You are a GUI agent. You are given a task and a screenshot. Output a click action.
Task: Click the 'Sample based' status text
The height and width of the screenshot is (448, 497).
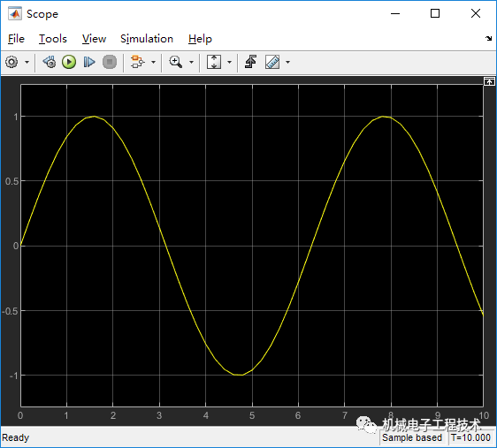pos(412,437)
